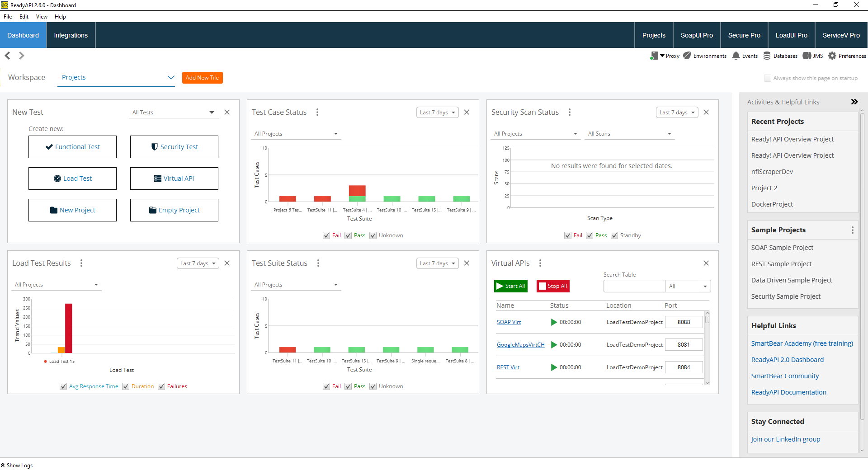The width and height of the screenshot is (868, 470).
Task: Uncheck Fail in Test Case Status legend
Action: [x=326, y=235]
